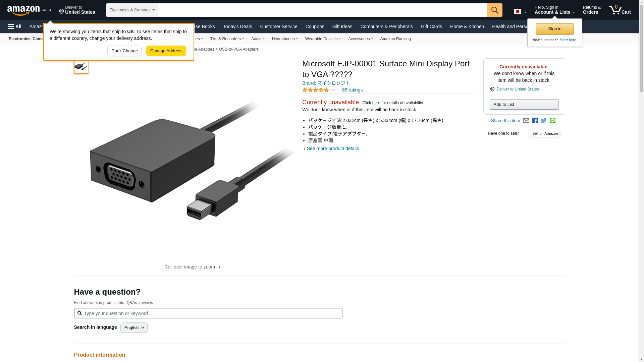Click the Change Address button

point(166,51)
